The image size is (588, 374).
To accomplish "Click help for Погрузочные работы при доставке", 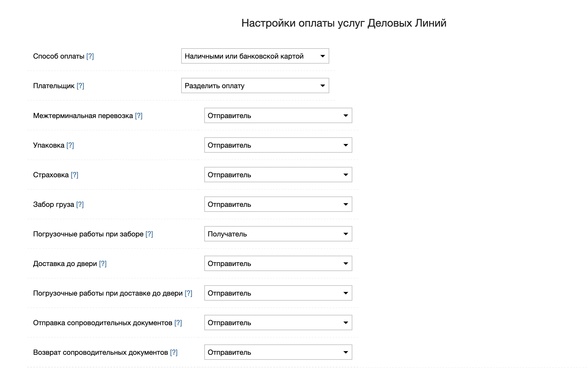I will [189, 293].
